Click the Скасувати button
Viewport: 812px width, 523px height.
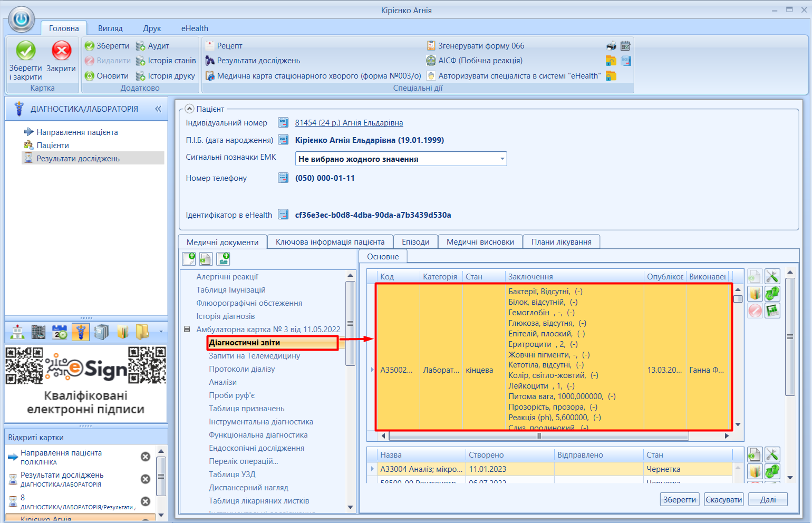pyautogui.click(x=723, y=499)
